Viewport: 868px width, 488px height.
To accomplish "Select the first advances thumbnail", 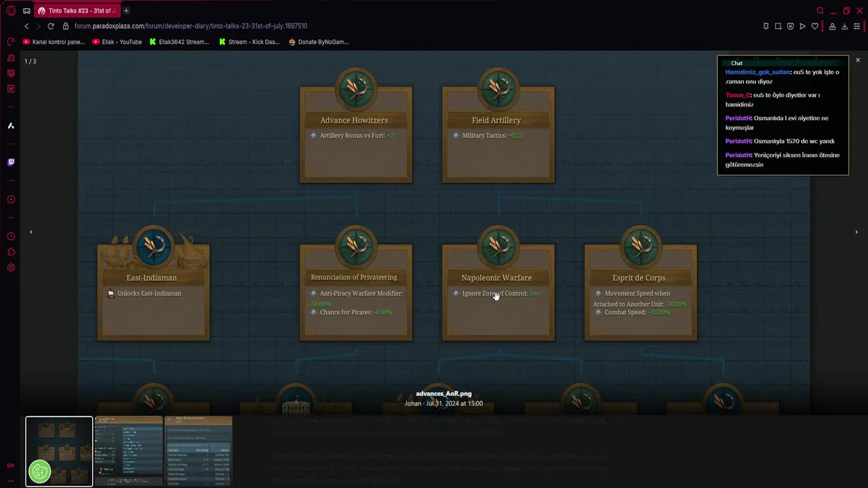I will [x=59, y=451].
